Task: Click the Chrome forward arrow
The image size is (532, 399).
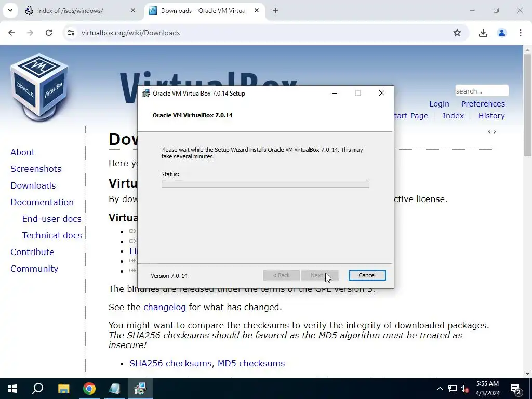Action: point(30,33)
